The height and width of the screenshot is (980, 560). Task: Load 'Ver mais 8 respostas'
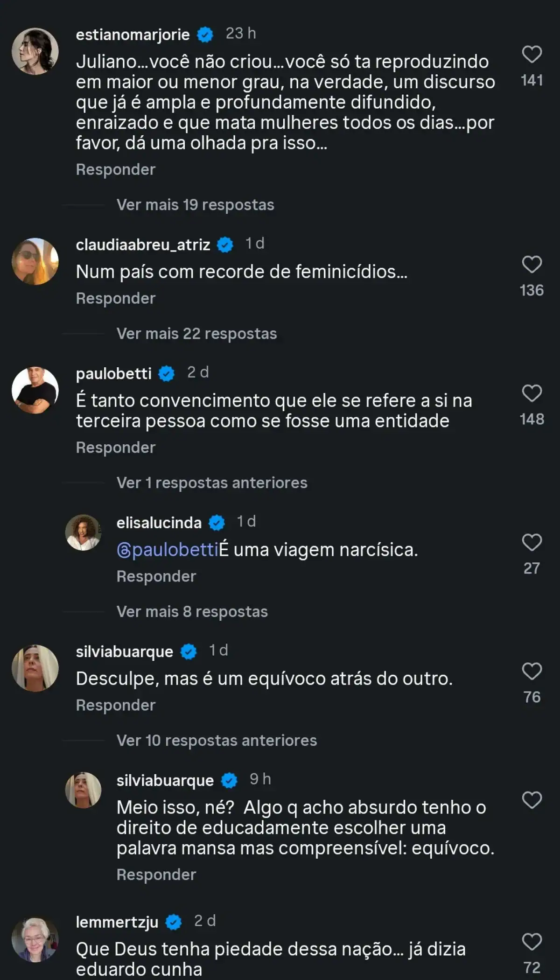point(192,612)
